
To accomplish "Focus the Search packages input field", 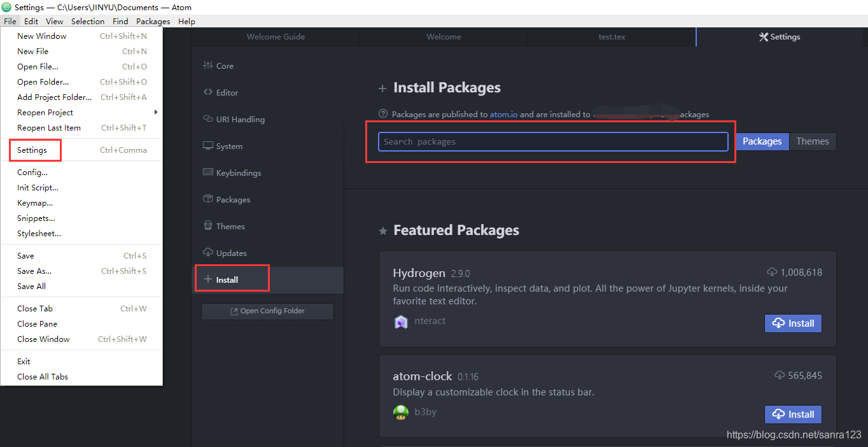I will tap(553, 141).
